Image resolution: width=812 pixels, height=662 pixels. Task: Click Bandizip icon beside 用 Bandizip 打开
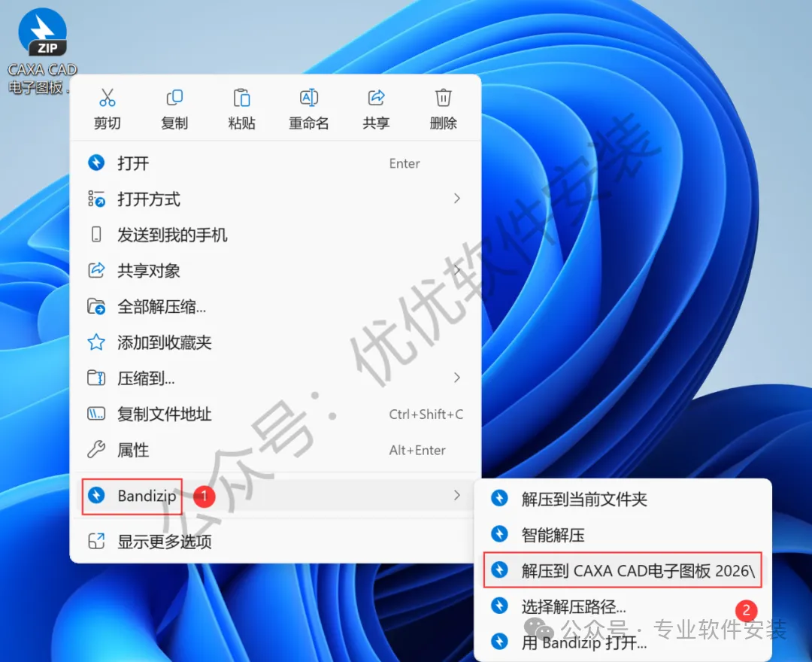[x=499, y=641]
